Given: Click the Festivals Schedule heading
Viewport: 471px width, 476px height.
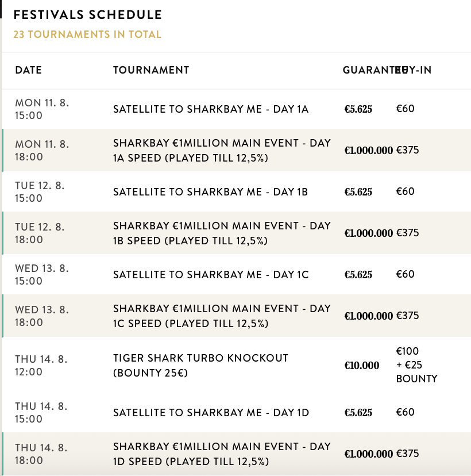Looking at the screenshot, I should pyautogui.click(x=88, y=15).
